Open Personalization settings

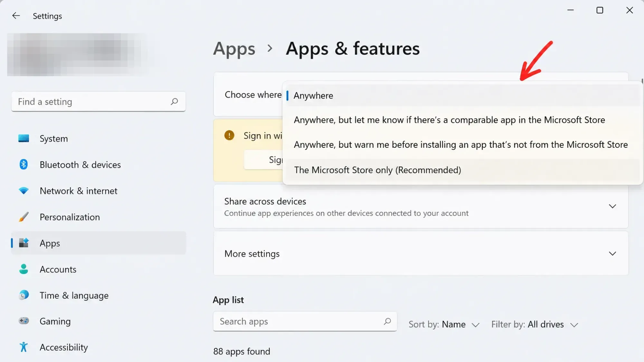(x=99, y=217)
